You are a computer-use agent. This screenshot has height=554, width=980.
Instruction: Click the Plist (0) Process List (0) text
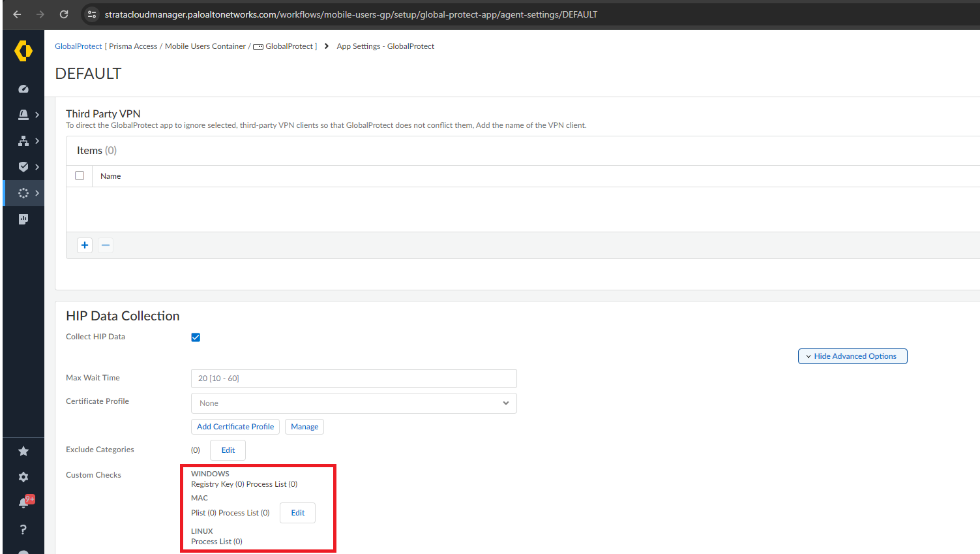point(230,513)
